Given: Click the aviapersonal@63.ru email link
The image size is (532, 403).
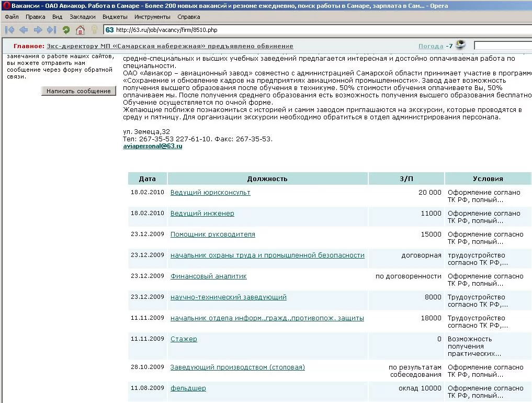Looking at the screenshot, I should click(x=152, y=147).
